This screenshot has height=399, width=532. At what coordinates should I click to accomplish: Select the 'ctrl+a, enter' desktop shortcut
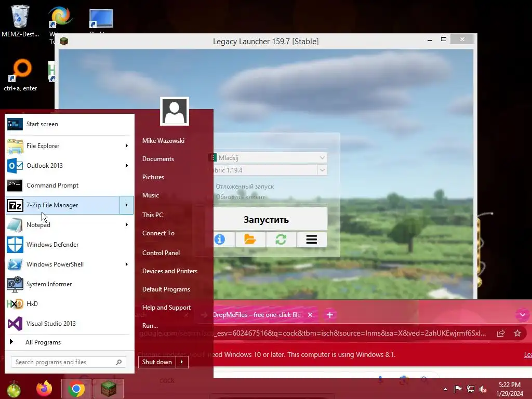[x=20, y=75]
